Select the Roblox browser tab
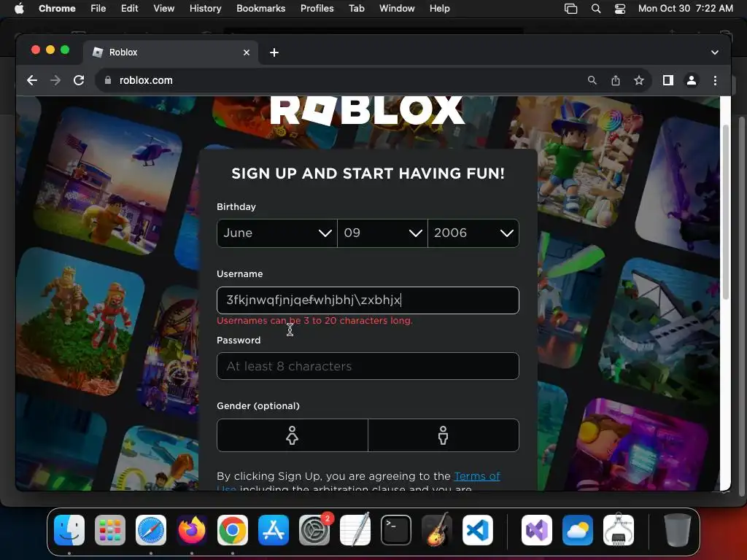 pyautogui.click(x=171, y=52)
